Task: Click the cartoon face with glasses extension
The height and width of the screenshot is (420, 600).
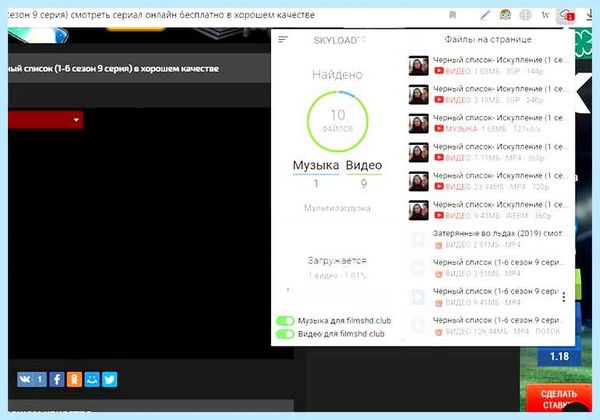Action: tap(505, 15)
